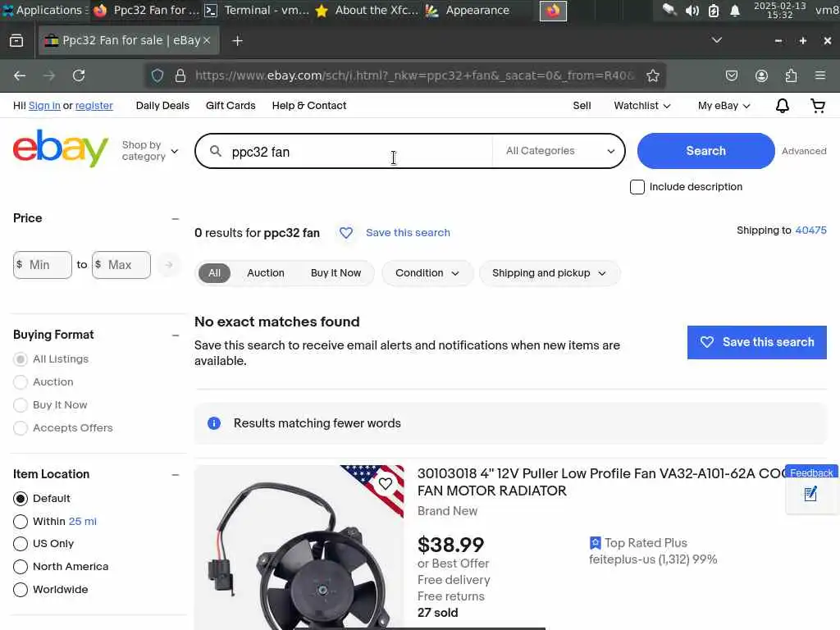Submit price range arrow button
Screen dimensions: 840x630
[x=169, y=265]
